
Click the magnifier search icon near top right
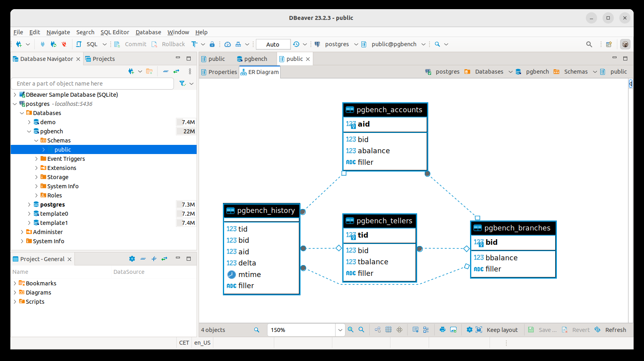589,44
